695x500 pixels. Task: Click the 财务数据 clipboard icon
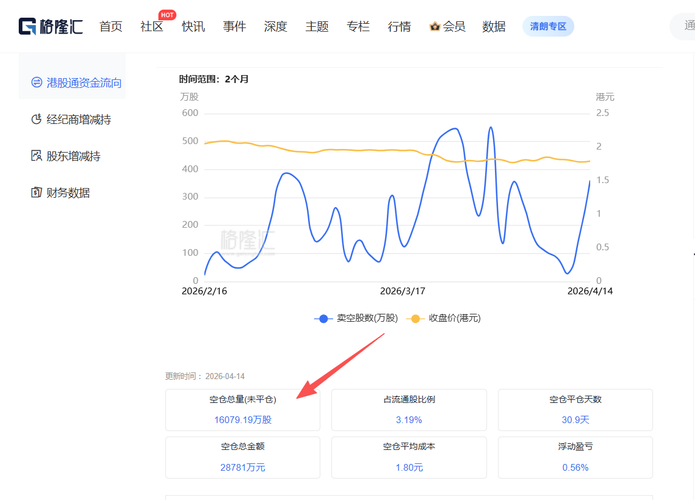[36, 192]
